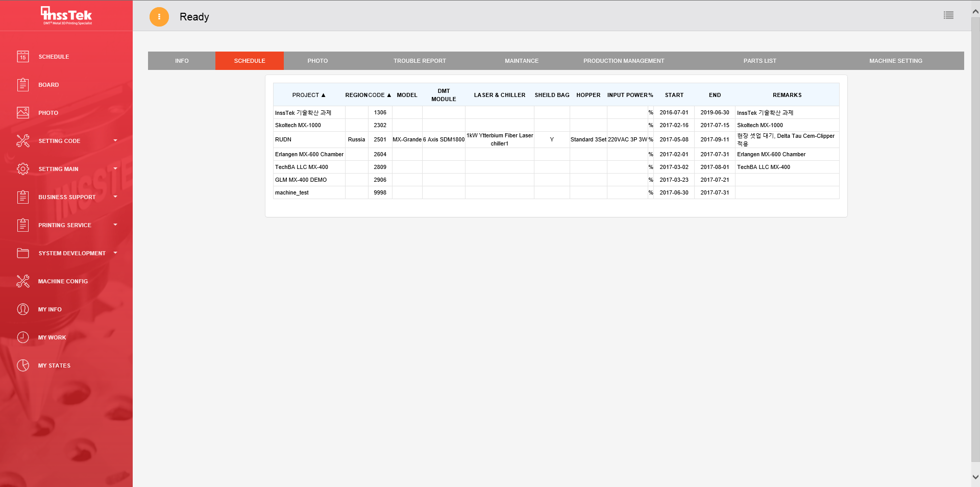The height and width of the screenshot is (487, 980).
Task: Sort table by Code column header
Action: click(379, 95)
